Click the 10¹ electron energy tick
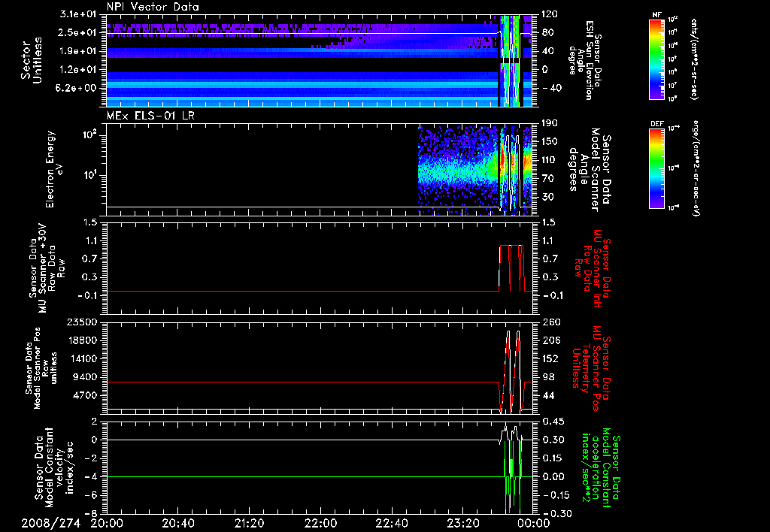The image size is (770, 532). (89, 175)
